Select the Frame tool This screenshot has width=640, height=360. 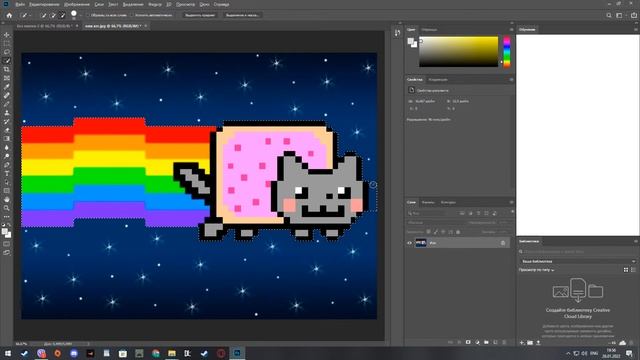pos(7,78)
